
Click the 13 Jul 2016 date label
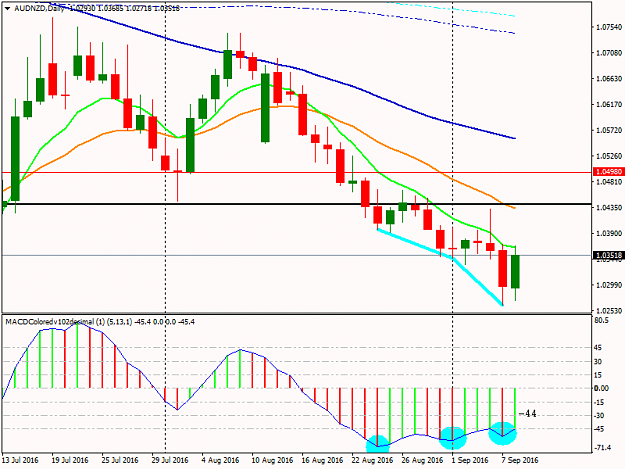pos(20,460)
